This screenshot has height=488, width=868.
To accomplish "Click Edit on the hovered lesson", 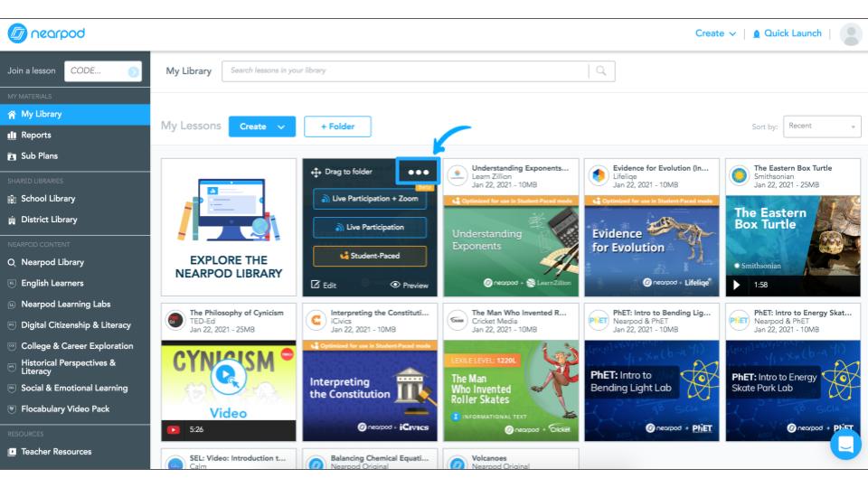I will (x=323, y=285).
